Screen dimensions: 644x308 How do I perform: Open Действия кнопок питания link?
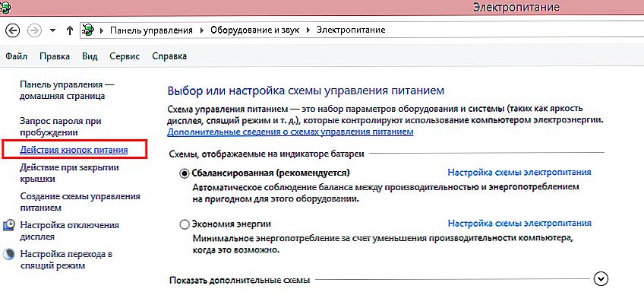(74, 150)
